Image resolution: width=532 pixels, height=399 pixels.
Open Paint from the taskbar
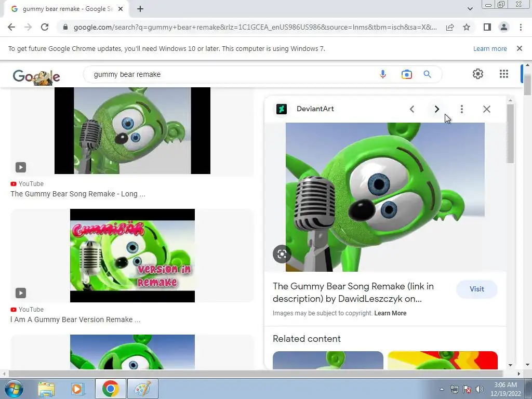coord(142,389)
